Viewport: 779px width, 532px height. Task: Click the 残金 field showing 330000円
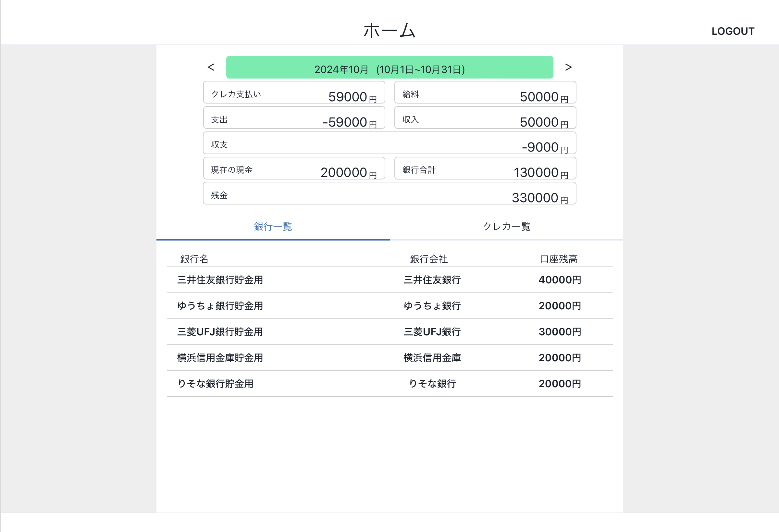(x=389, y=193)
